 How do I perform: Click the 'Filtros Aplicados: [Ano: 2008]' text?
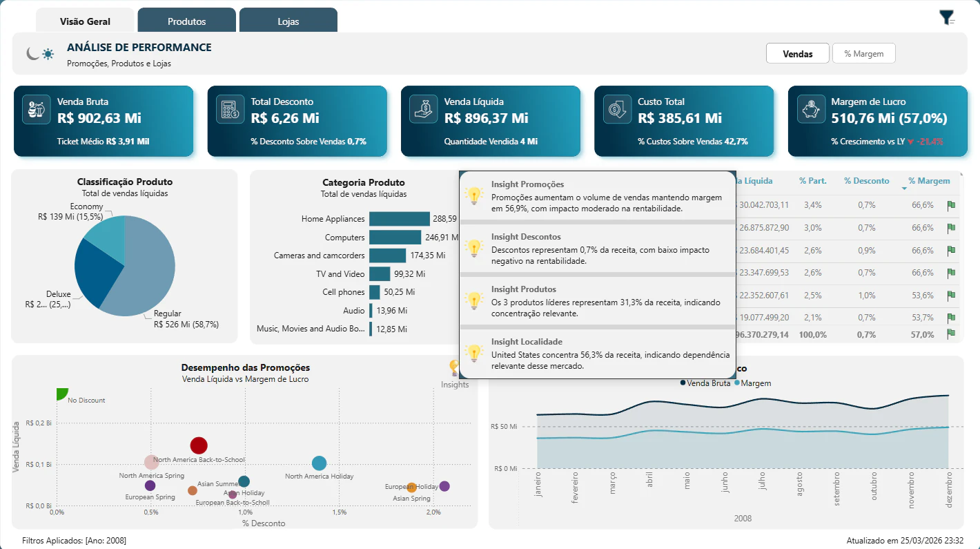(74, 540)
